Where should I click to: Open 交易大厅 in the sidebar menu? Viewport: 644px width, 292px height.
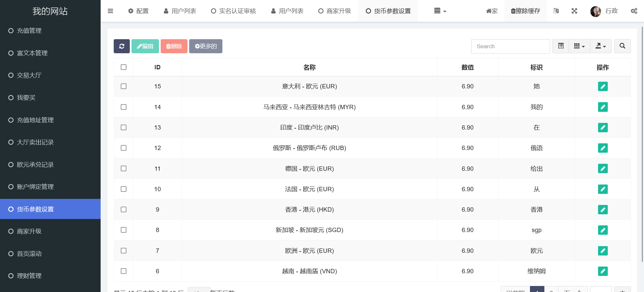(29, 75)
